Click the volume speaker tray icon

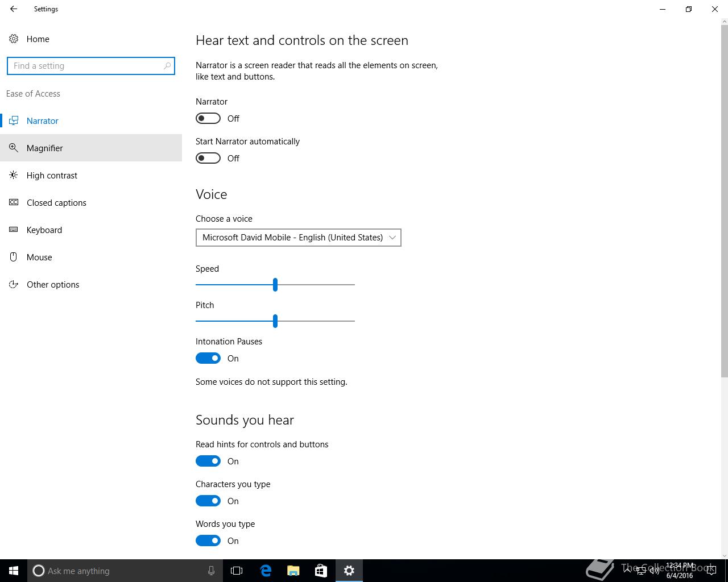[x=654, y=571]
